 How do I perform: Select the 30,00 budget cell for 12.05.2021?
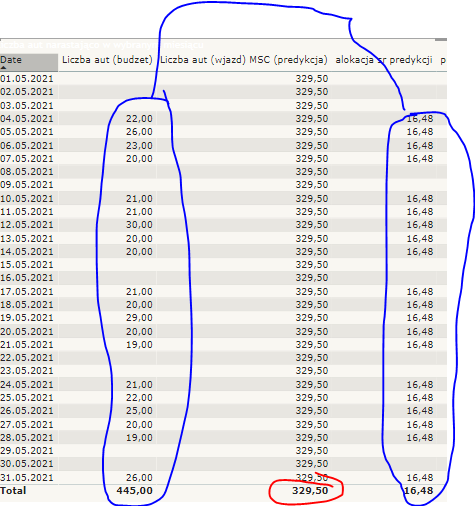pyautogui.click(x=139, y=225)
